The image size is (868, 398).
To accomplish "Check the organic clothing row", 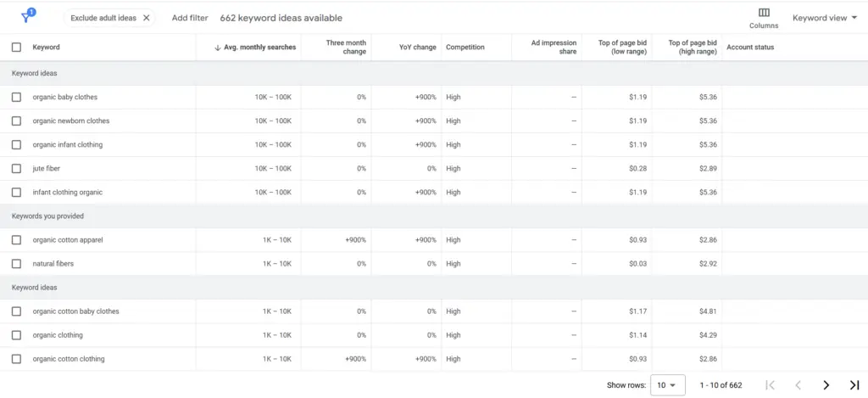I will [17, 335].
